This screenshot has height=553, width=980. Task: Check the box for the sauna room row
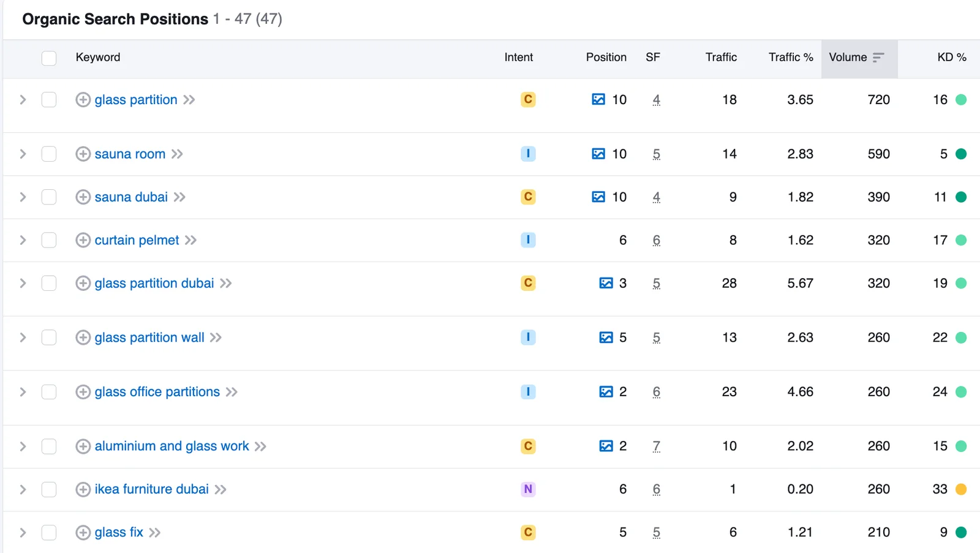point(49,154)
